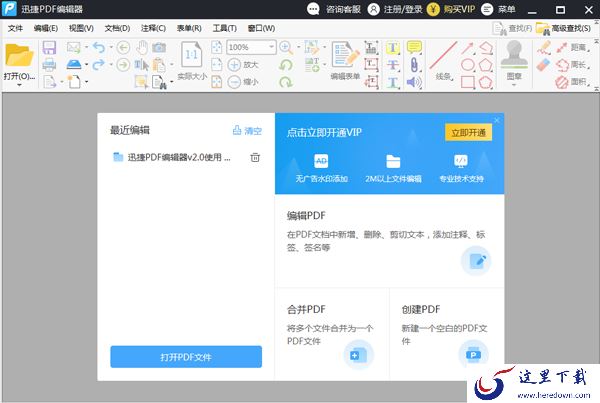Open the 注释(C) menu
Image resolution: width=600 pixels, height=403 pixels.
pos(153,28)
